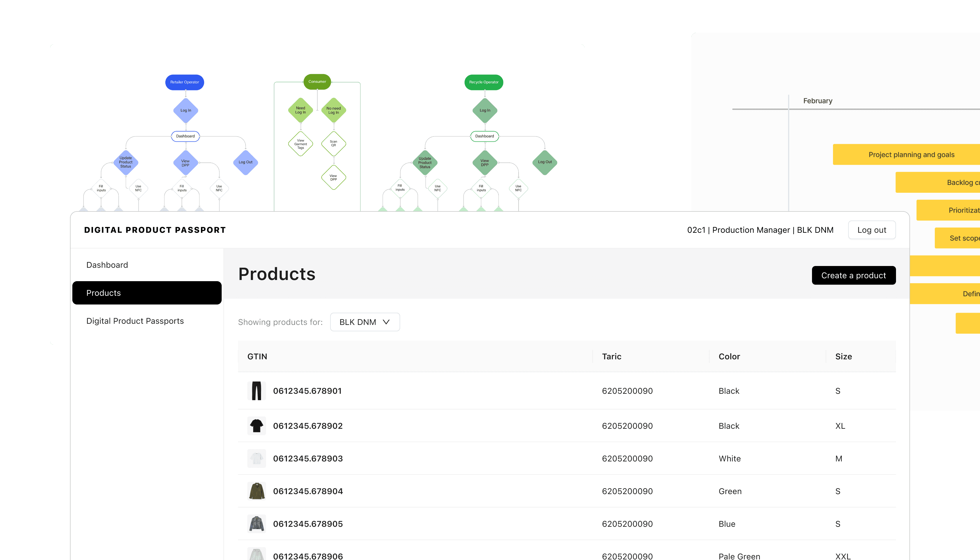Click the Log out button

click(x=871, y=230)
